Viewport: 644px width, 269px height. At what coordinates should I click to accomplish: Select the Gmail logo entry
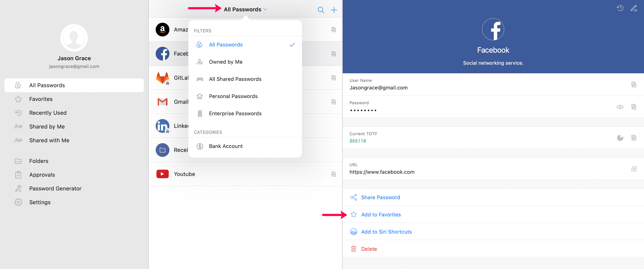click(x=163, y=102)
